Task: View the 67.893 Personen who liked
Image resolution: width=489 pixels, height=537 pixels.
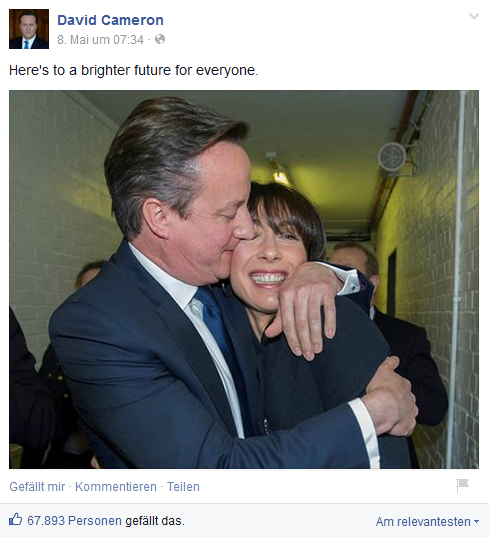Action: (x=74, y=521)
